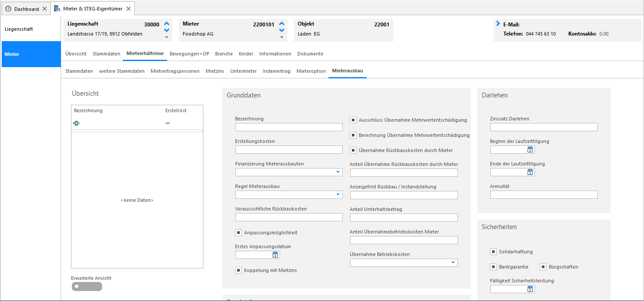
Task: Open calendar for Ende der Laufzeittilgung
Action: (x=530, y=172)
